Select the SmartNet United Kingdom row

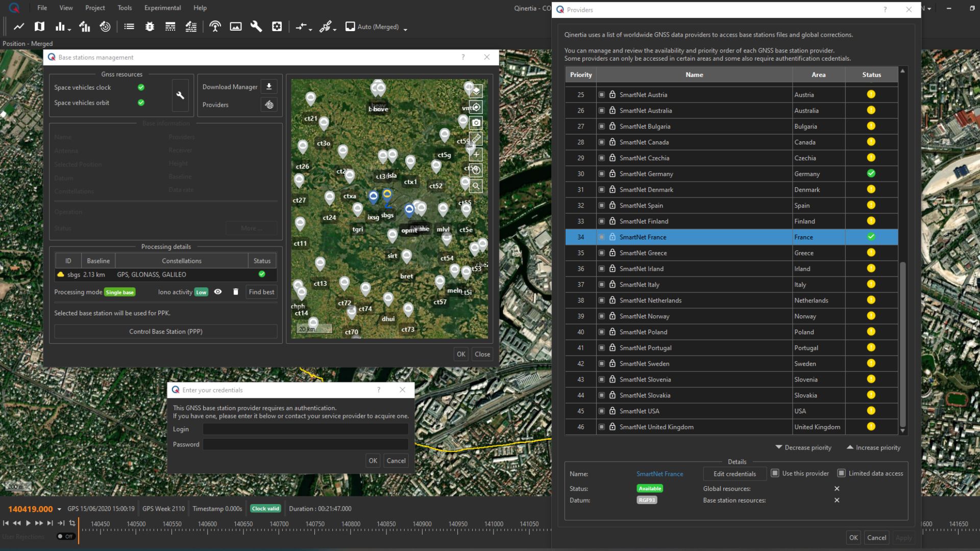[731, 427]
